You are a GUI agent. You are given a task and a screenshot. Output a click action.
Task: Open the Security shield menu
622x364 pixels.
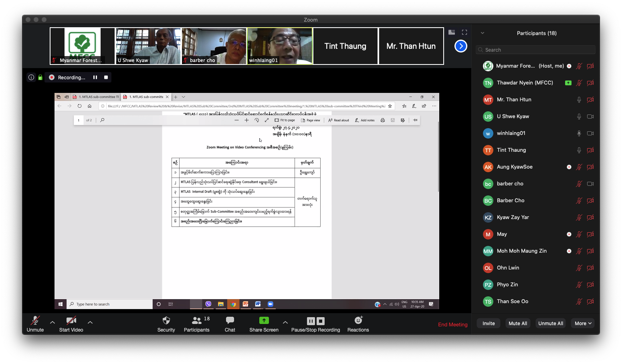pos(166,324)
